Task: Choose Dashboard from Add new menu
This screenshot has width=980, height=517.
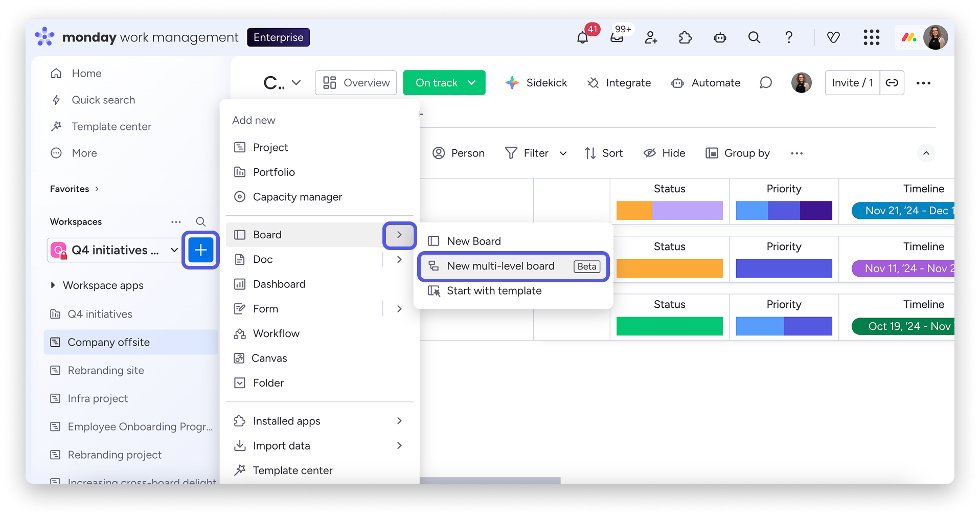Action: pos(279,284)
